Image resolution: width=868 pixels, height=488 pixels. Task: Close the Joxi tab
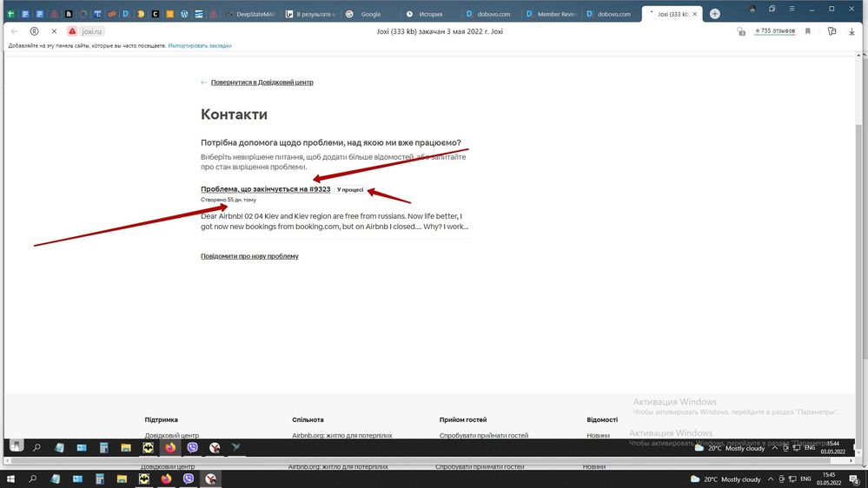[696, 14]
